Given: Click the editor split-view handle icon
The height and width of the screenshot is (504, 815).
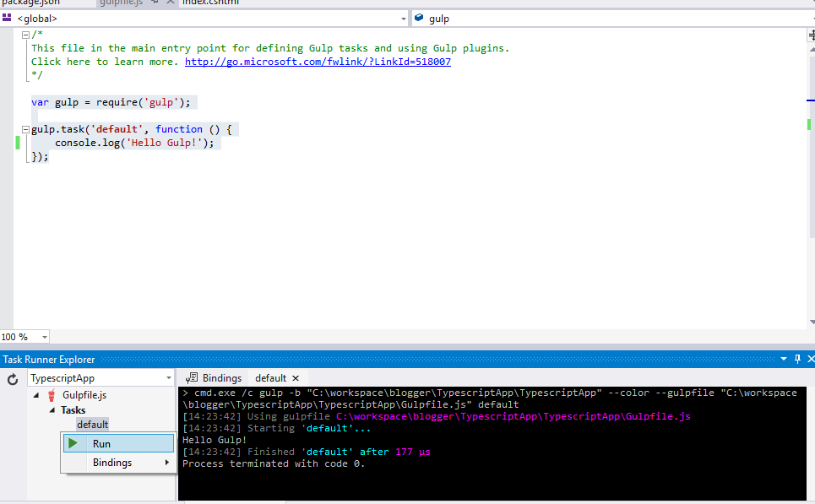Looking at the screenshot, I should click(810, 33).
